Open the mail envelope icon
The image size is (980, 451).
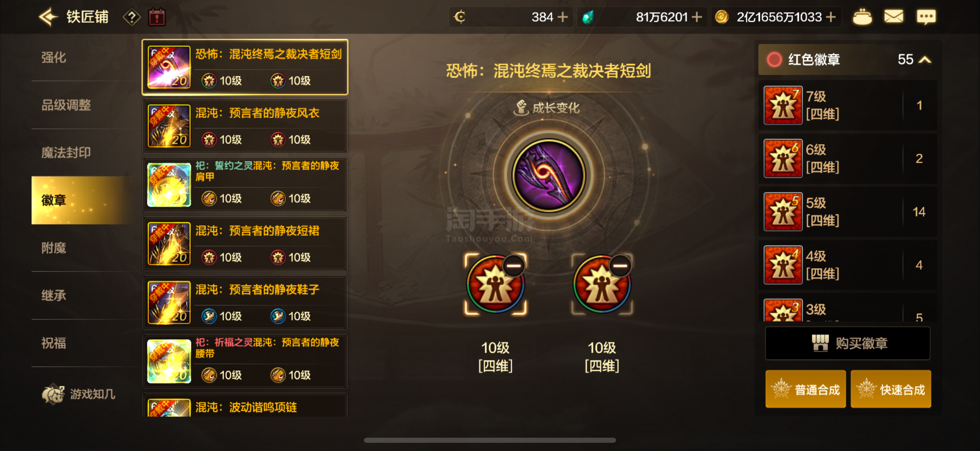pyautogui.click(x=893, y=17)
